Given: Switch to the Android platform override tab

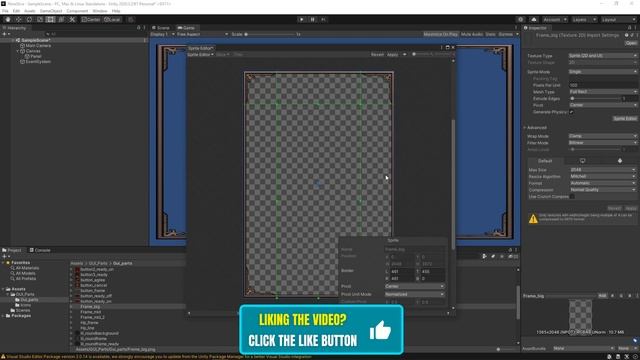Looking at the screenshot, I should (620, 161).
